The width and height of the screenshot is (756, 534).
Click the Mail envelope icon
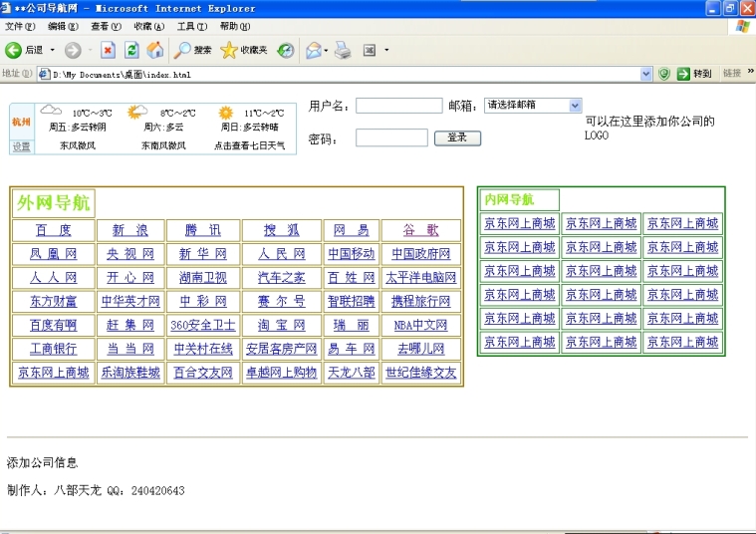(314, 50)
